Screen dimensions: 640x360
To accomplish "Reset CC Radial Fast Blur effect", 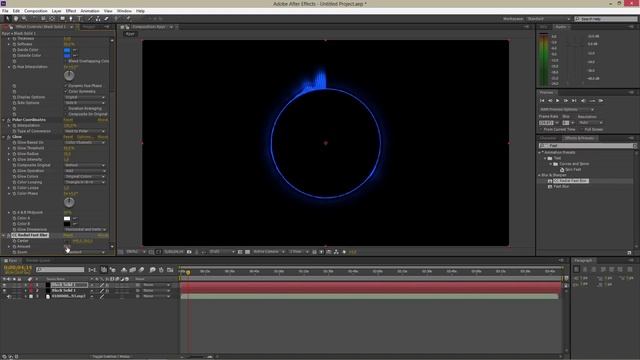I will pyautogui.click(x=68, y=236).
